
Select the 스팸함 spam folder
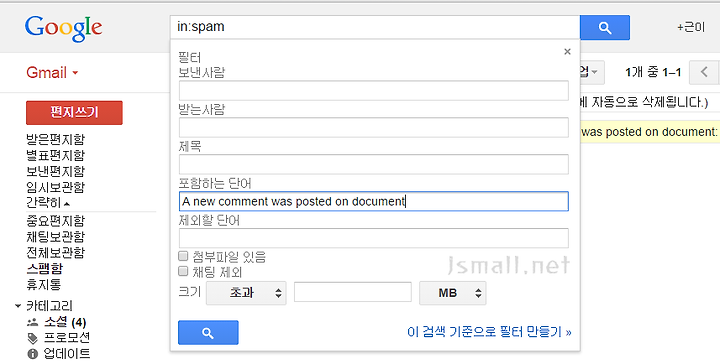click(45, 269)
